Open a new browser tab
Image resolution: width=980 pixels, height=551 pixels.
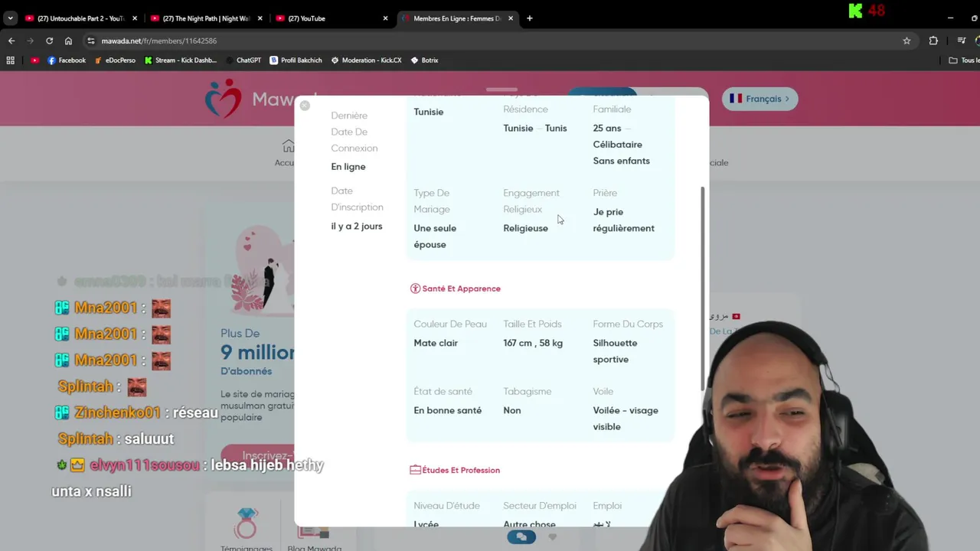click(x=529, y=18)
